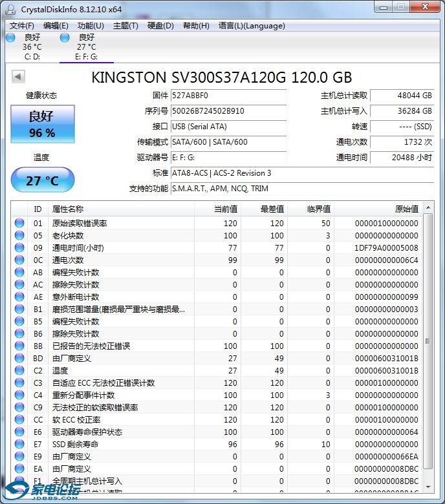Click status orb for attribute C3
This screenshot has height=504, width=445.
[19, 383]
